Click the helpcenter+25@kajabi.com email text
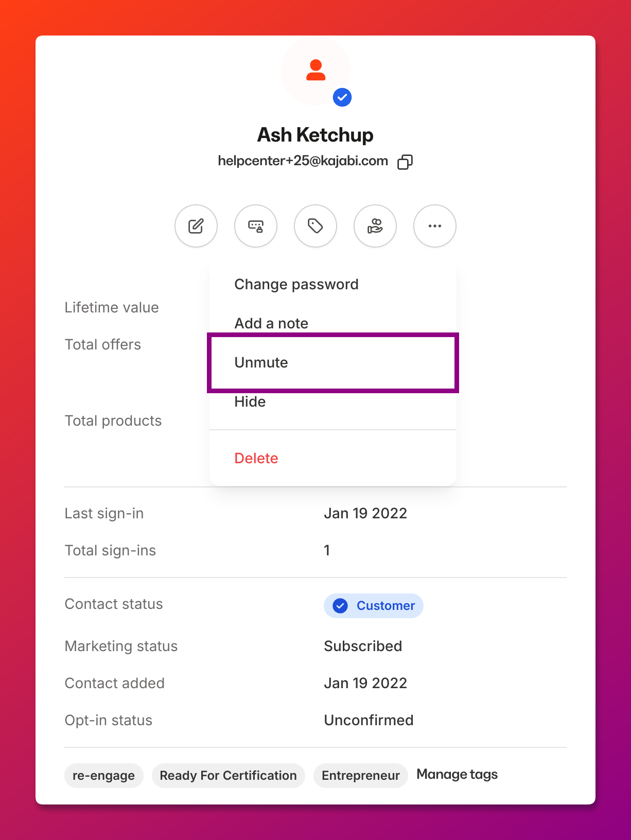Screen dimensions: 631x840 pos(303,161)
